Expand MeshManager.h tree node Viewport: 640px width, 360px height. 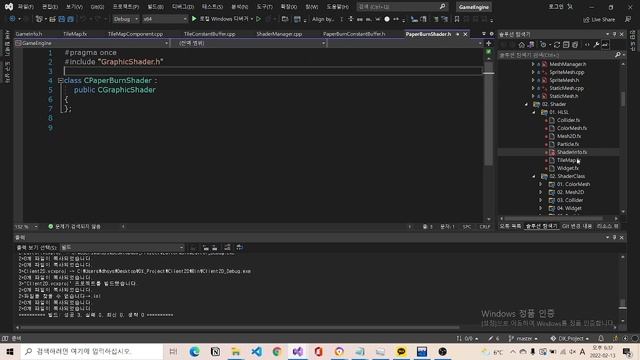[533, 64]
